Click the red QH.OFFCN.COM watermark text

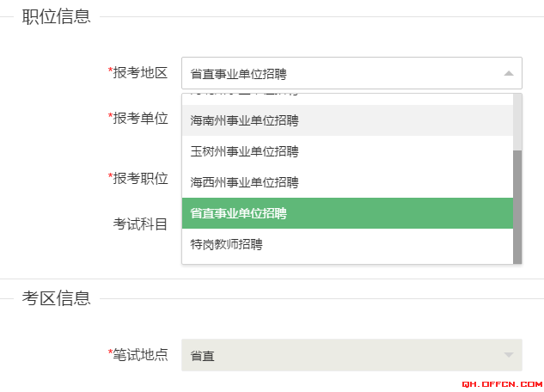click(x=502, y=384)
